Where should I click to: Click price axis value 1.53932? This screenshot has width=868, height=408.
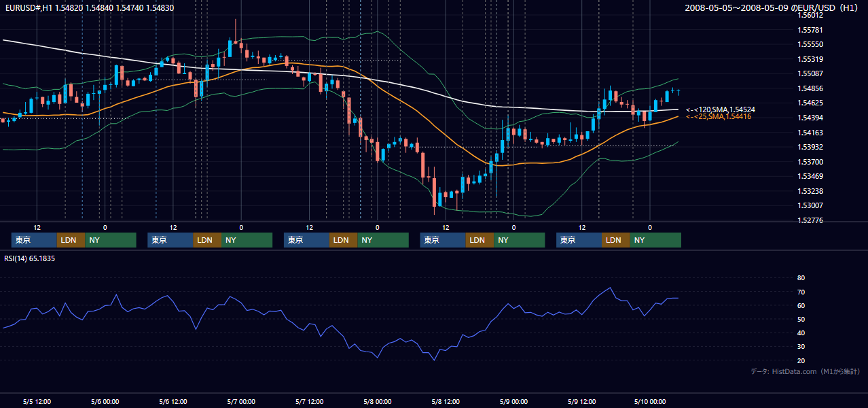pyautogui.click(x=810, y=147)
